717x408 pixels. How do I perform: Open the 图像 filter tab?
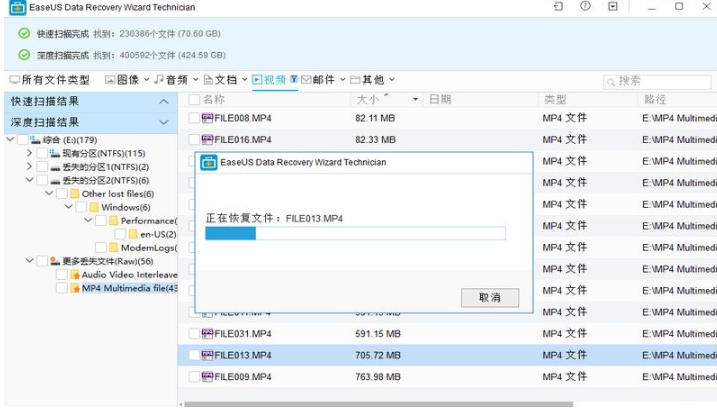pos(127,80)
